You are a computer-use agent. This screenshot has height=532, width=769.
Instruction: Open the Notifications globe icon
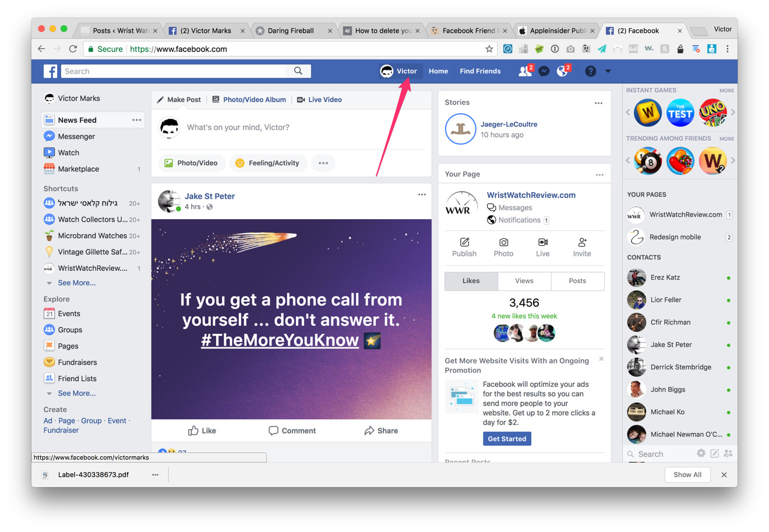point(562,71)
